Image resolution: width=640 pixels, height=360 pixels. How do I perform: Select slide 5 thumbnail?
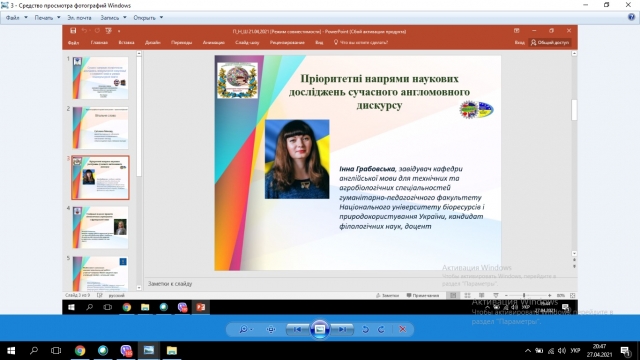point(100,273)
